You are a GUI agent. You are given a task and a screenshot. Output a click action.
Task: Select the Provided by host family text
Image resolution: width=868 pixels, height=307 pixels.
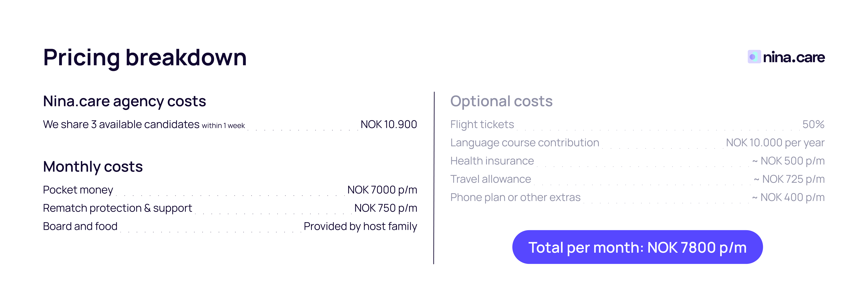click(x=360, y=226)
